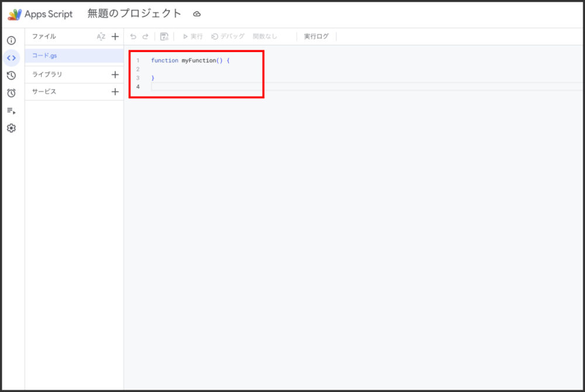Open the Triggers panel
The height and width of the screenshot is (392, 585).
[x=11, y=92]
